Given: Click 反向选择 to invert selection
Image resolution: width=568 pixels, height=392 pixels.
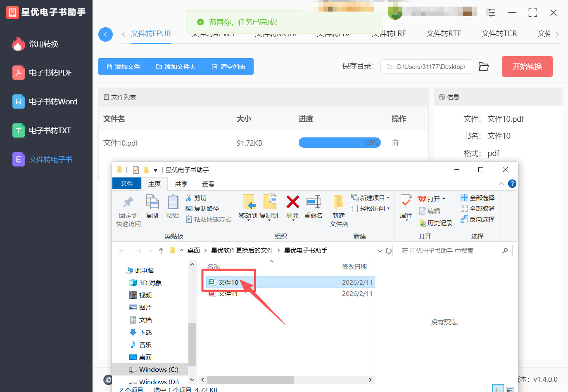Looking at the screenshot, I should (x=478, y=219).
